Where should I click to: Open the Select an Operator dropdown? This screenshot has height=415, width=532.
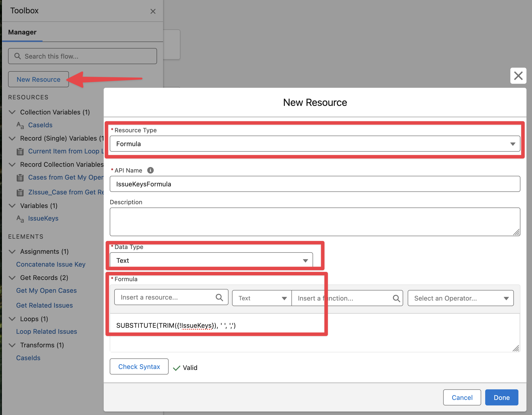(x=461, y=298)
